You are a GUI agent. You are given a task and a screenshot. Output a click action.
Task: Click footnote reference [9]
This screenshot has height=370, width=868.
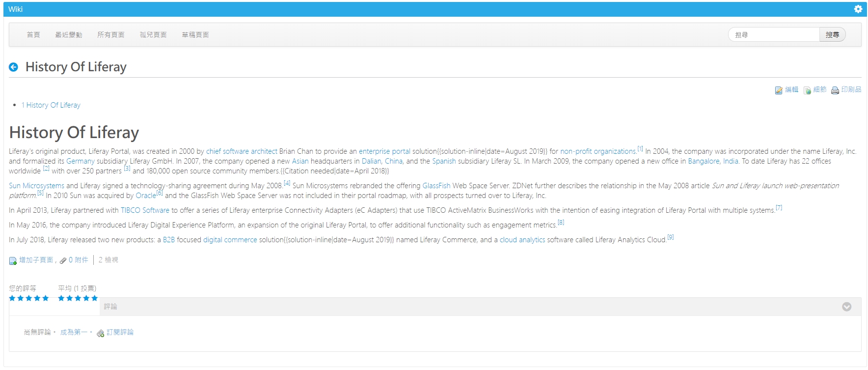click(x=670, y=237)
